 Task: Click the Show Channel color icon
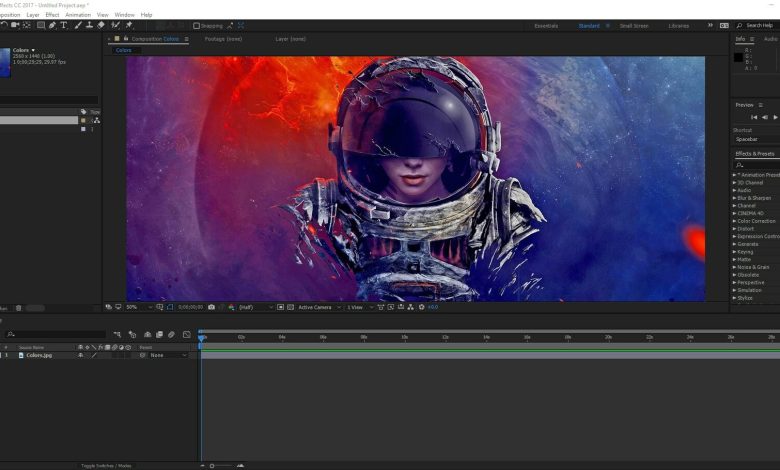[230, 307]
